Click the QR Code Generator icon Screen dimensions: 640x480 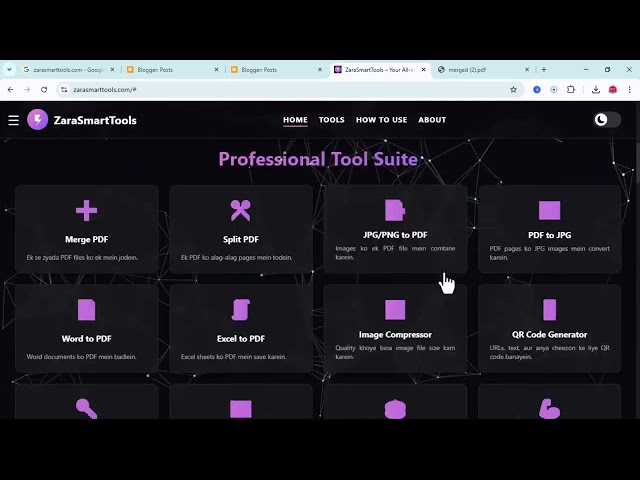549,310
